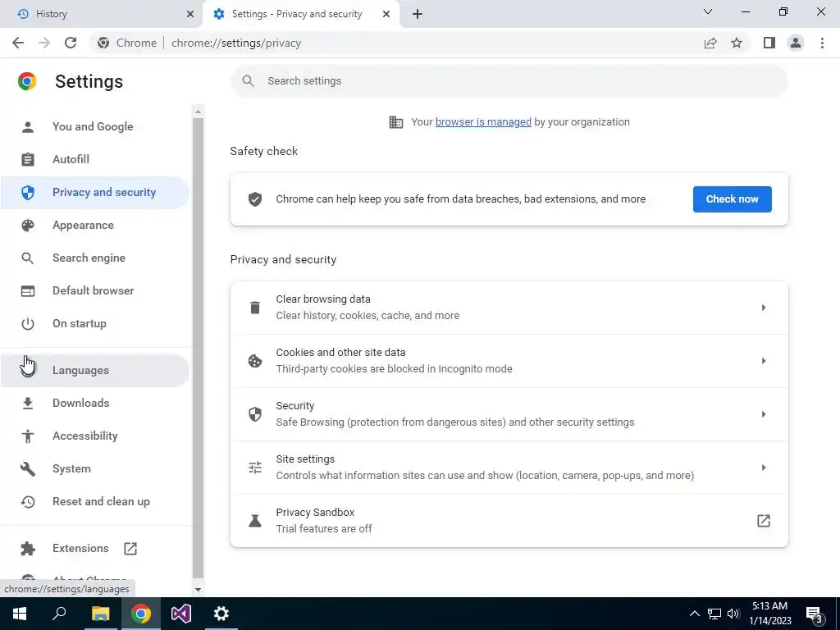This screenshot has width=840, height=630.
Task: Expand the Site settings row arrow
Action: click(764, 468)
